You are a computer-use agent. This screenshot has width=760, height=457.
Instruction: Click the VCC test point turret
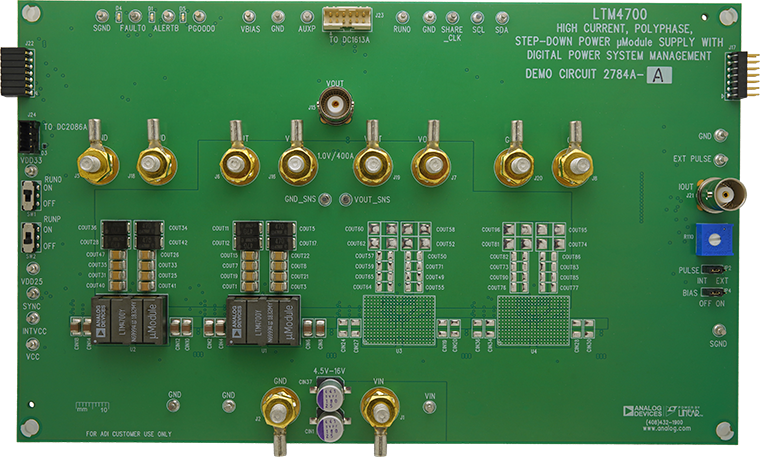33,344
